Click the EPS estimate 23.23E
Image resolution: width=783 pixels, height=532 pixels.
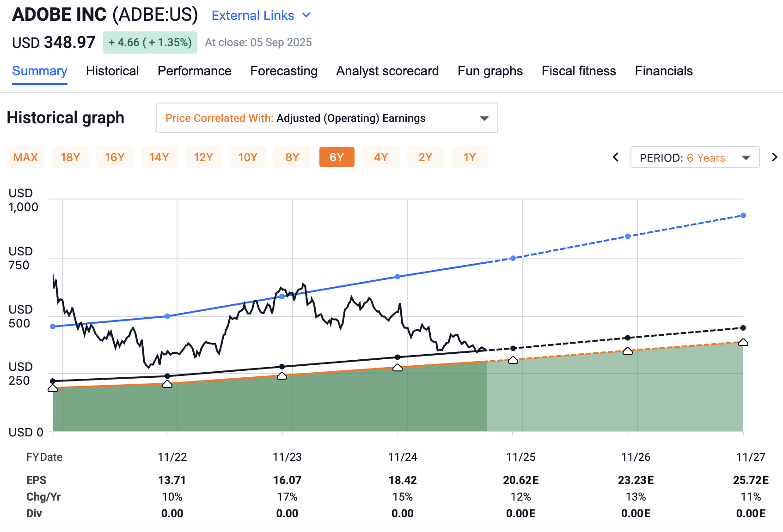point(636,480)
